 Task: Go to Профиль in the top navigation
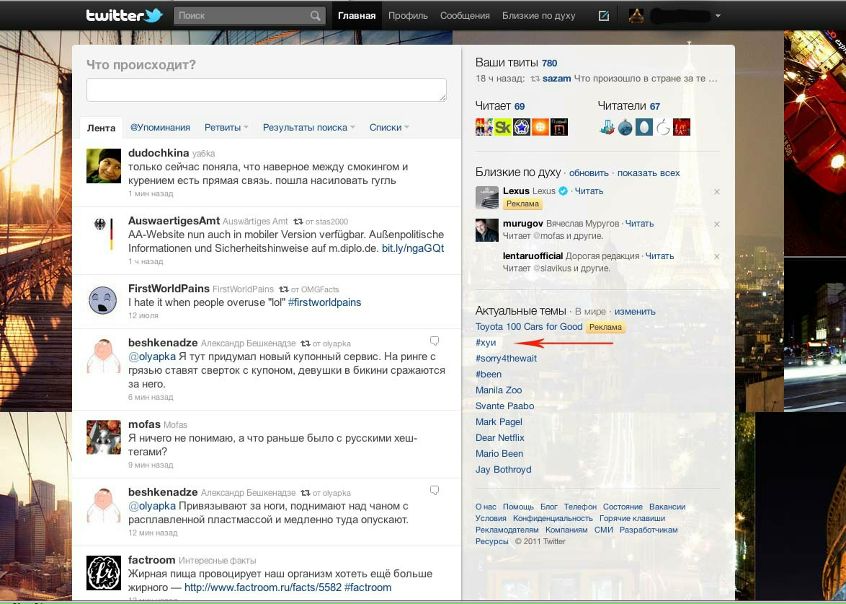point(408,16)
